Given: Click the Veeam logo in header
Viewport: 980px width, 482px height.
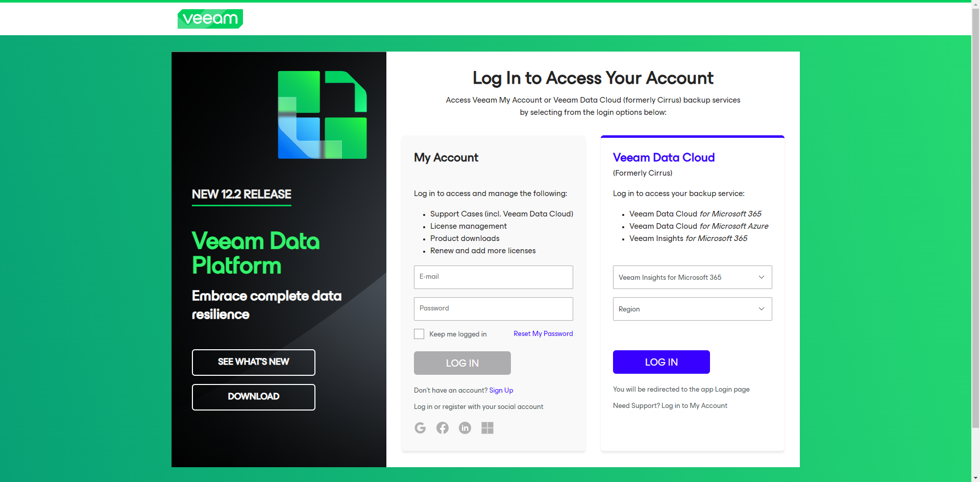Looking at the screenshot, I should tap(210, 19).
